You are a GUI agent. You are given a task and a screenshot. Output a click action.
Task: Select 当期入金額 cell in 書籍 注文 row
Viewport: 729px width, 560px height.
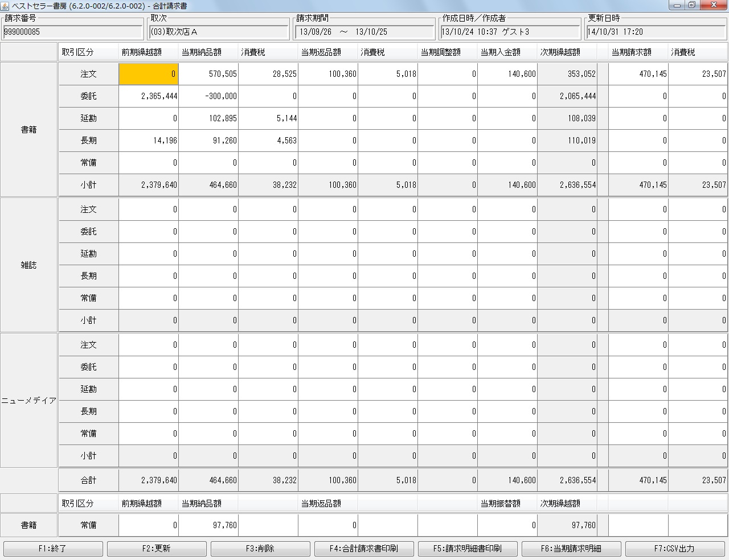click(507, 74)
